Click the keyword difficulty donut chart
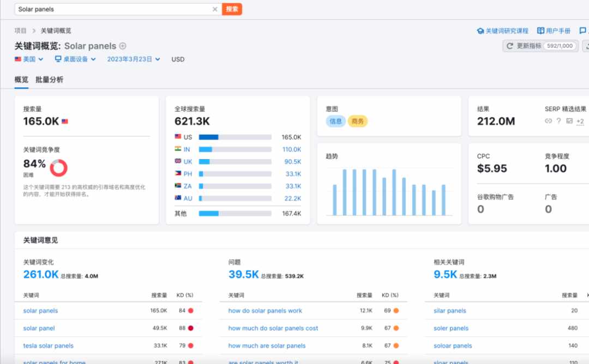 coord(58,168)
